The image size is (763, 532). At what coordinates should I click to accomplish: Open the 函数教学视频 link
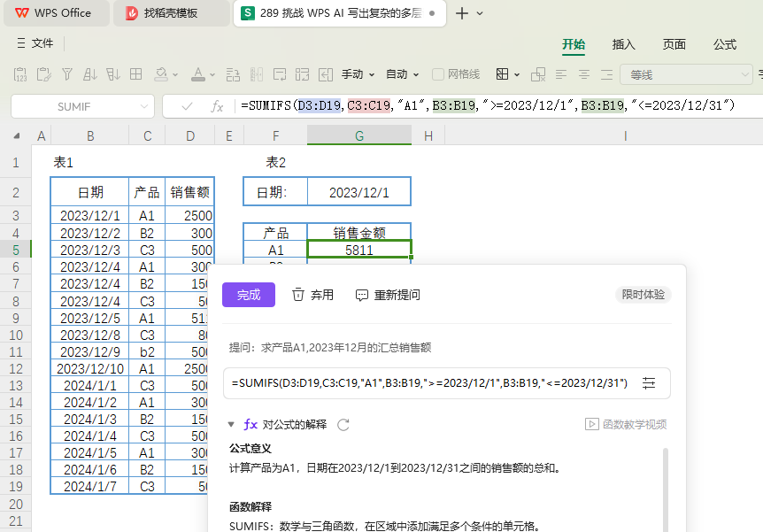[626, 424]
